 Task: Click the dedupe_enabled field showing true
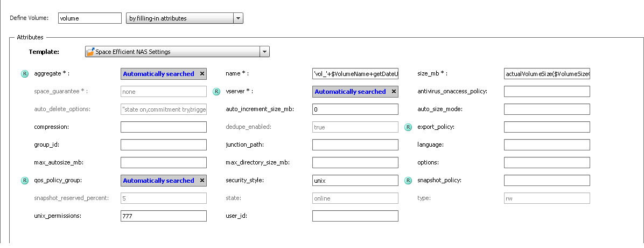(355, 127)
